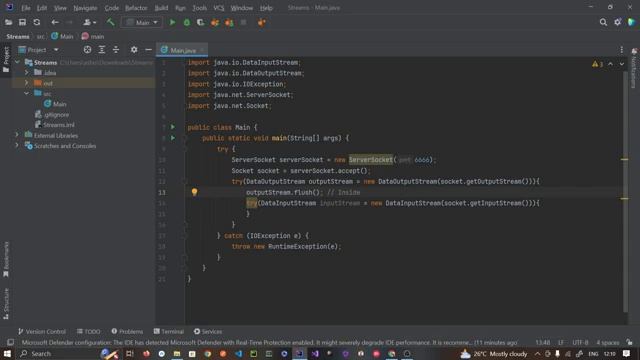This screenshot has height=360, width=640.
Task: Open the Refactor menu
Action: tap(136, 8)
